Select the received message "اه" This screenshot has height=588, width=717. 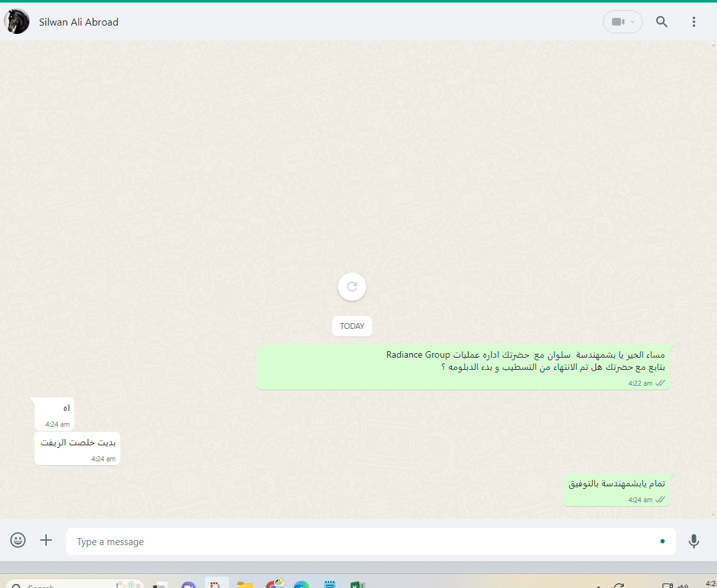click(x=54, y=414)
